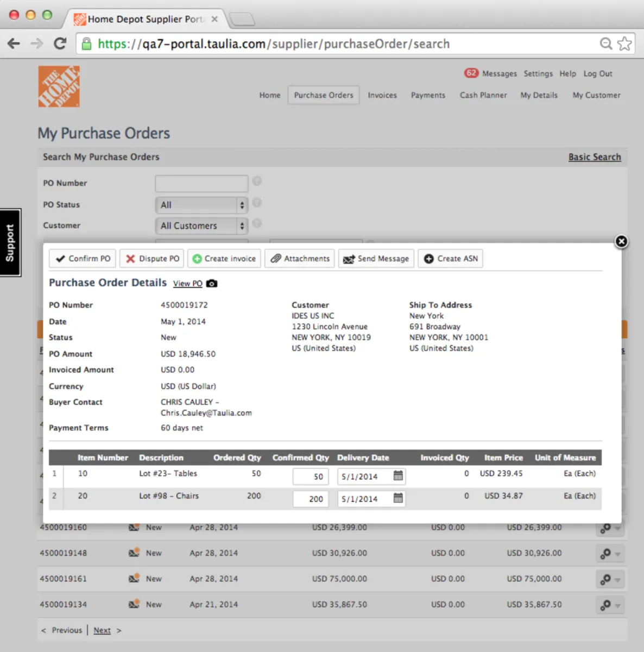Viewport: 644px width, 652px height.
Task: Open the actions gear for PO 4500019161
Action: click(610, 579)
